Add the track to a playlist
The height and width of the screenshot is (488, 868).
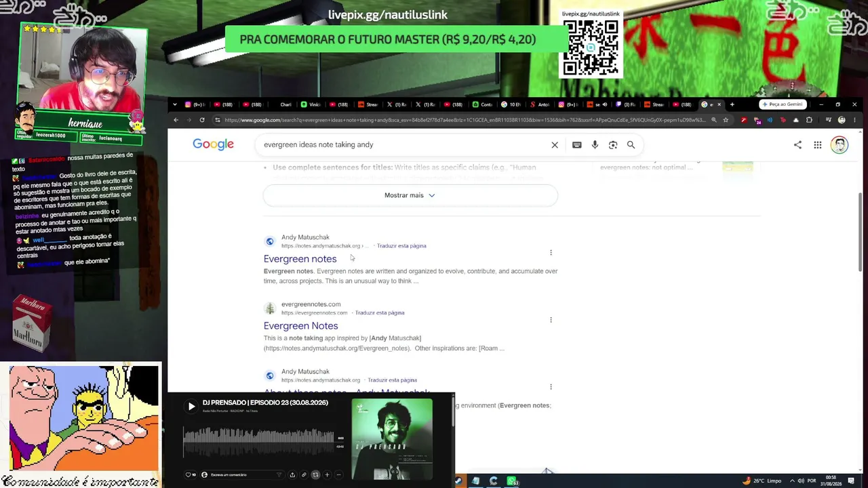click(327, 474)
